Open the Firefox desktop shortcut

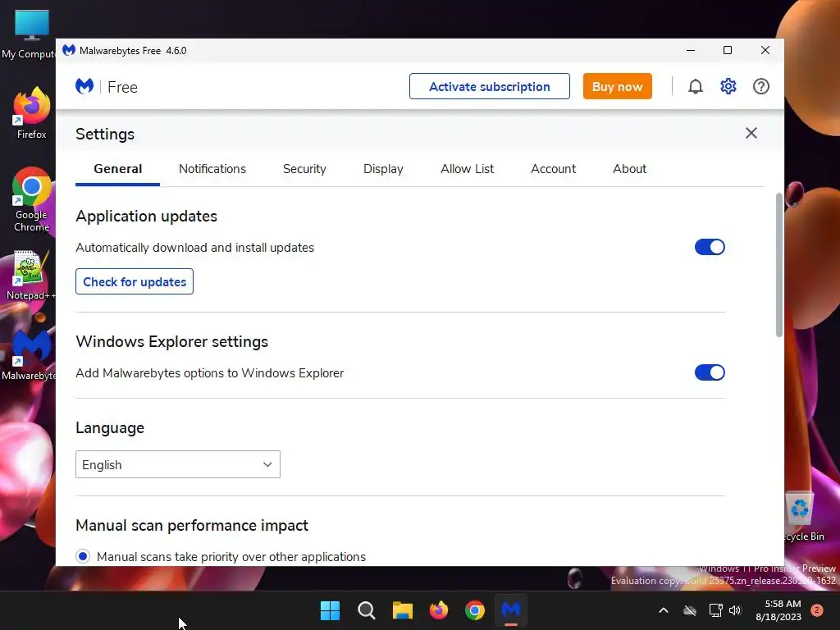31,113
